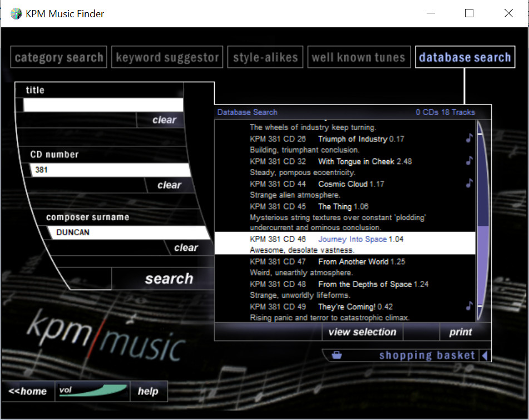Open the keyword suggestor tab

(x=167, y=57)
